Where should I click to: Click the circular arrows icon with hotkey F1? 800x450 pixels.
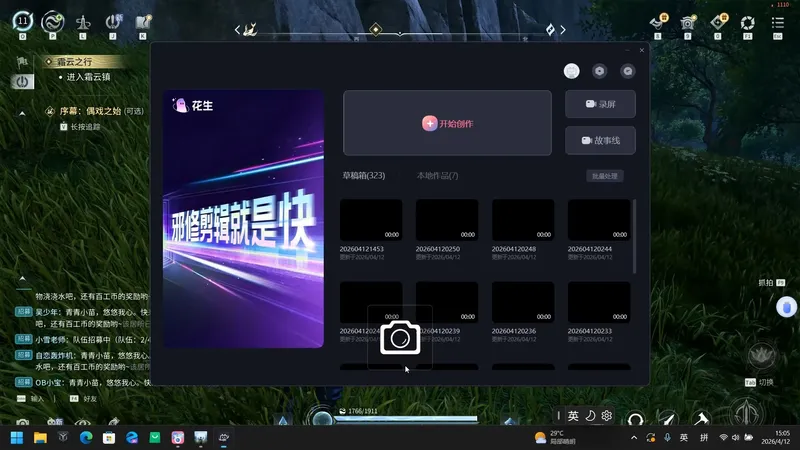tap(747, 23)
